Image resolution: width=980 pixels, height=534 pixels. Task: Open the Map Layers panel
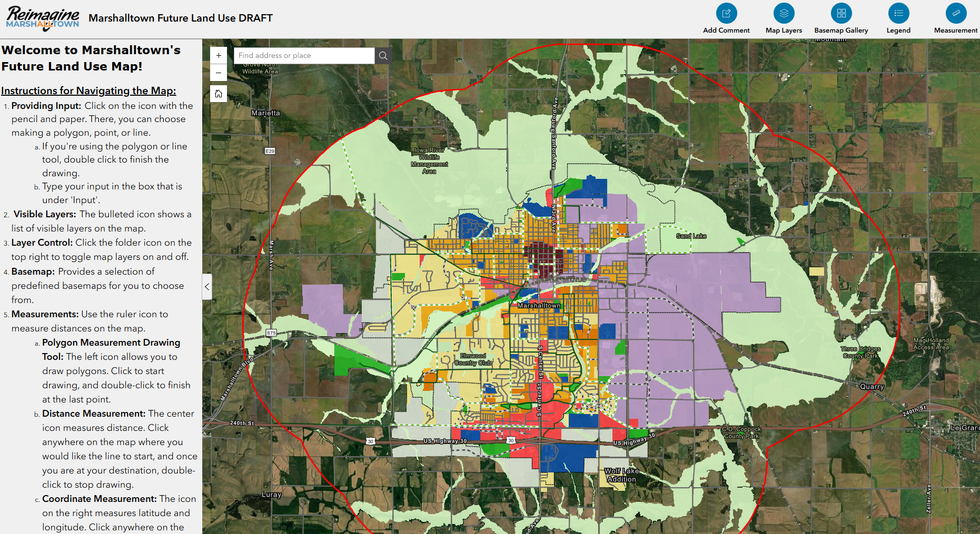click(784, 14)
